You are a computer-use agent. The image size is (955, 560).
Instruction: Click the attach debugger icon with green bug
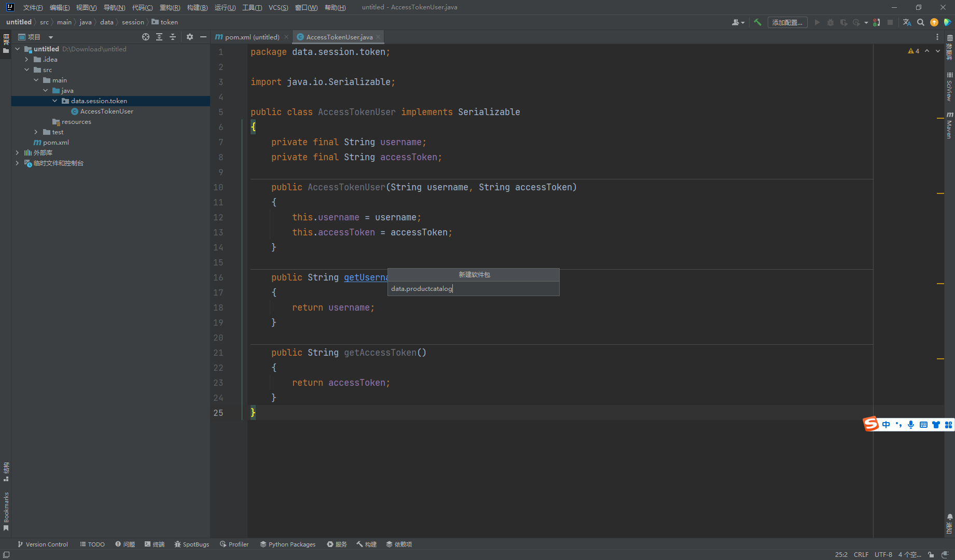pos(877,22)
